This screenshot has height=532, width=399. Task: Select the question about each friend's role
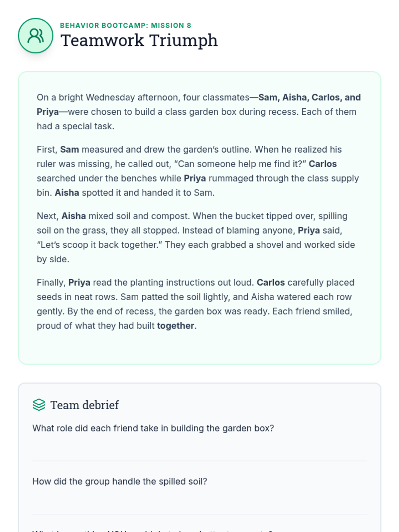[x=153, y=428]
